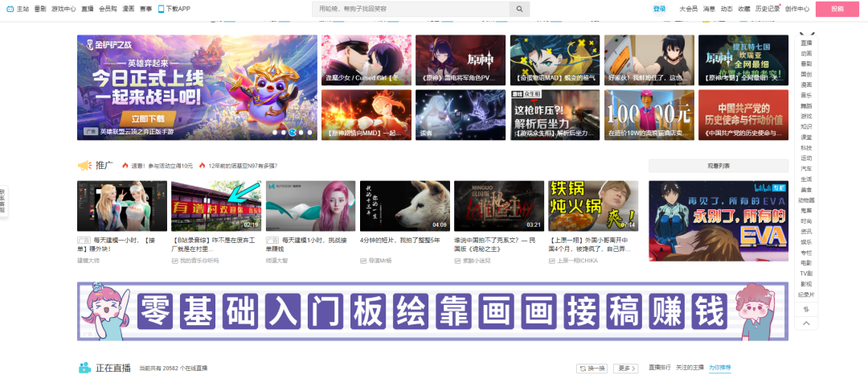Click the 正在直播 camera icon

pyautogui.click(x=84, y=368)
